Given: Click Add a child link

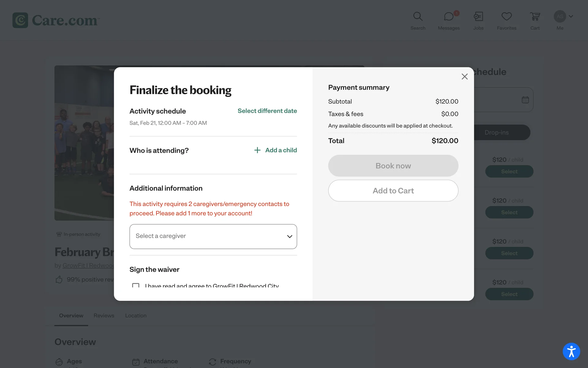Looking at the screenshot, I should coord(276,150).
